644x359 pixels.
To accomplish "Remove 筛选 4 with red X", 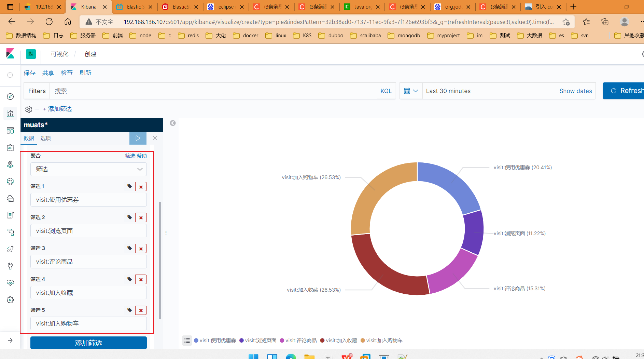I will pos(141,280).
